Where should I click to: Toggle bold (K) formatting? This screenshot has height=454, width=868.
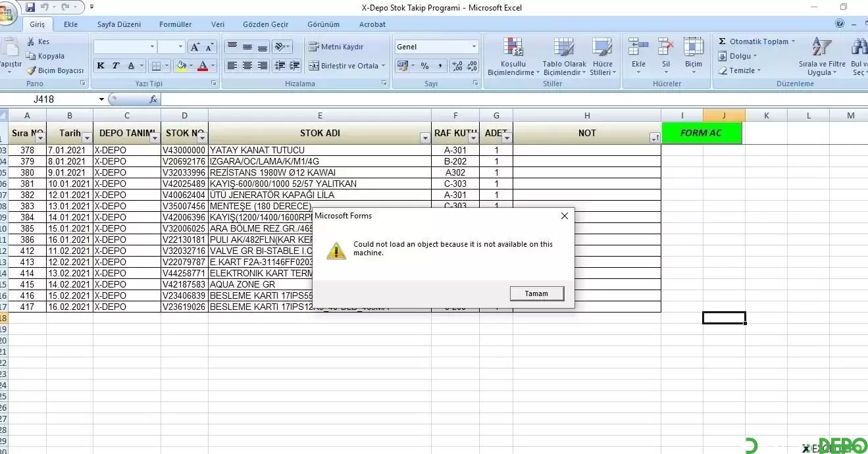pyautogui.click(x=101, y=66)
